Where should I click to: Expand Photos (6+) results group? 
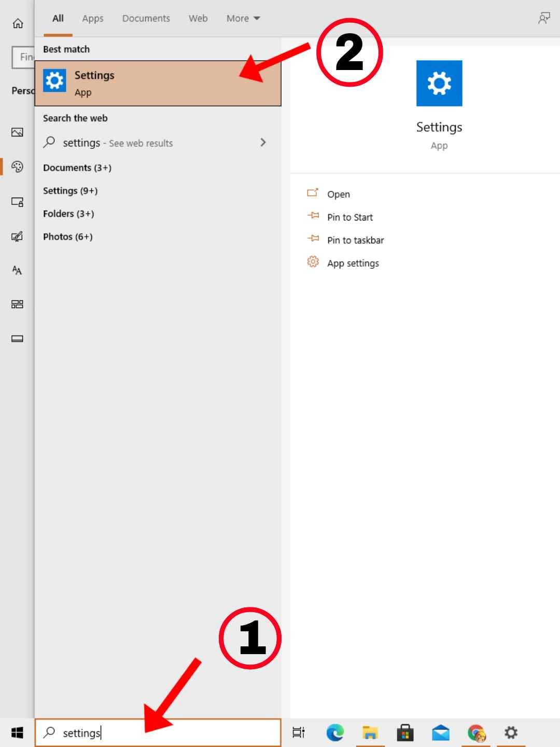[68, 237]
